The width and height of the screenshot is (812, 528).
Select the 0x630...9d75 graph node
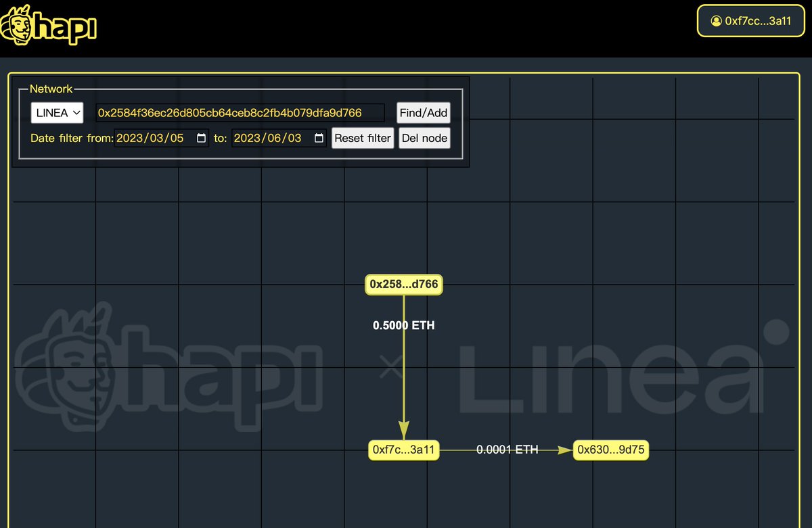(611, 450)
